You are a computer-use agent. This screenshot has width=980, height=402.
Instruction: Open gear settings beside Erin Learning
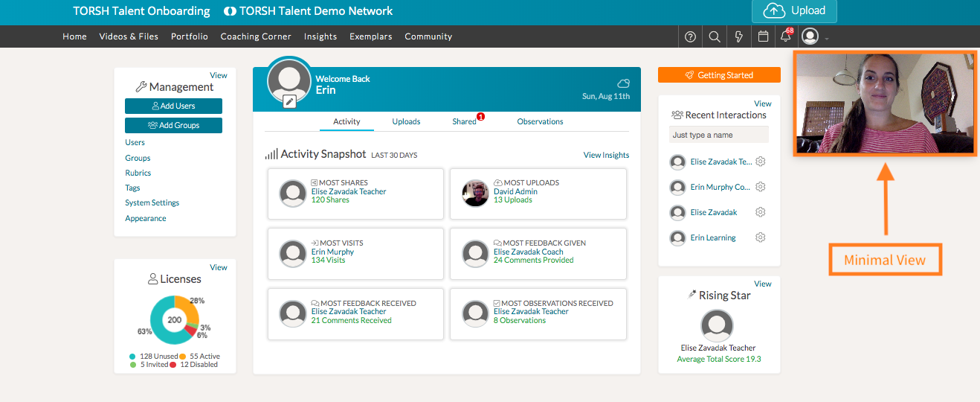760,237
